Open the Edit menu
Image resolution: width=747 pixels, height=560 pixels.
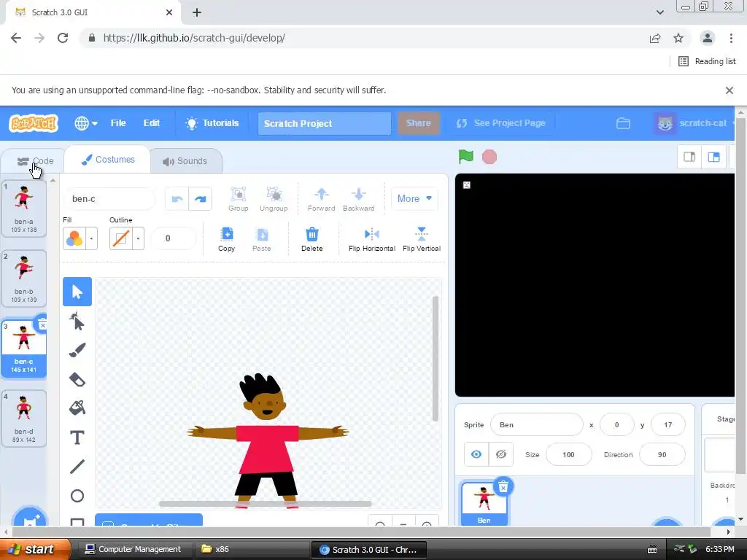pyautogui.click(x=152, y=123)
